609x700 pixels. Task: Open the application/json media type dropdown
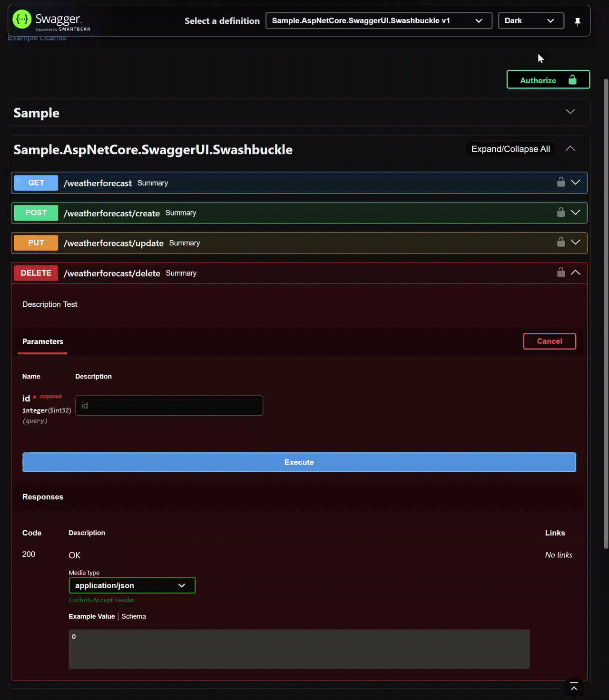pos(132,585)
